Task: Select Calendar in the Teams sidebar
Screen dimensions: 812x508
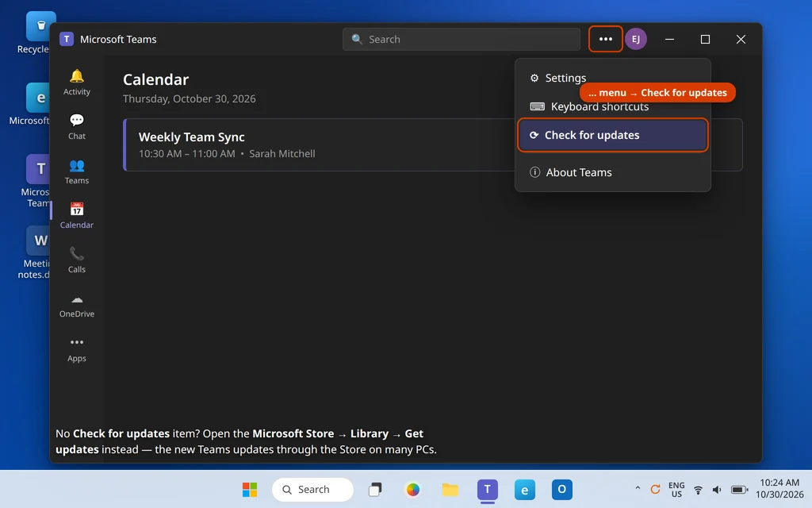Action: [x=77, y=216]
